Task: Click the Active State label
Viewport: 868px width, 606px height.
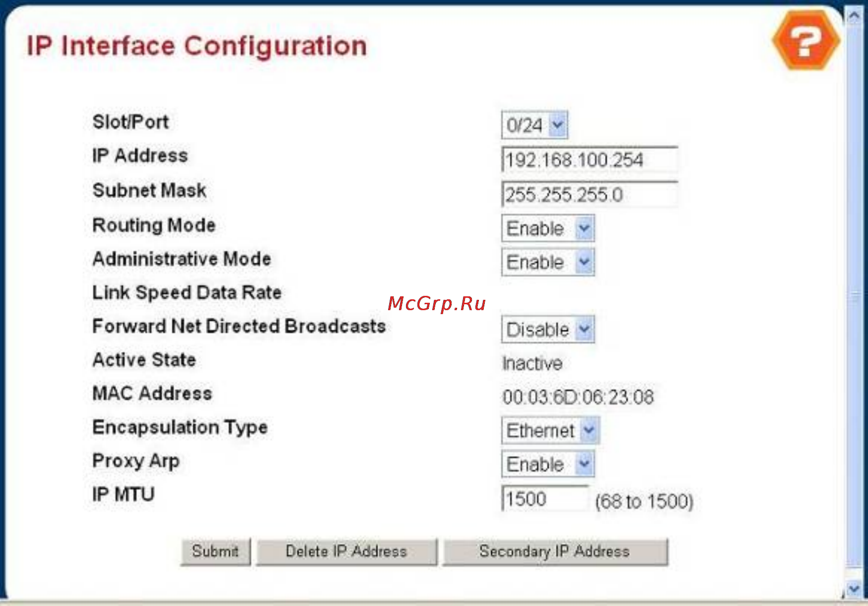Action: [x=144, y=360]
